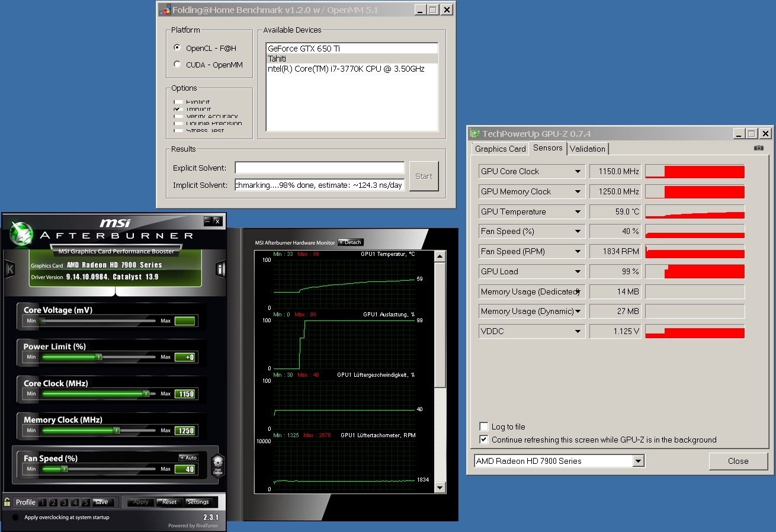
Task: Toggle the fan speed Auto button
Action: pyautogui.click(x=188, y=457)
